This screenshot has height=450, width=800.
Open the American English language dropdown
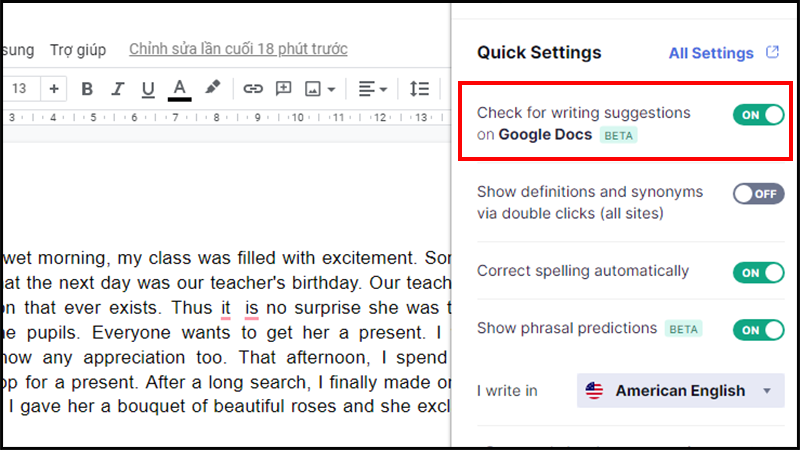click(x=681, y=391)
